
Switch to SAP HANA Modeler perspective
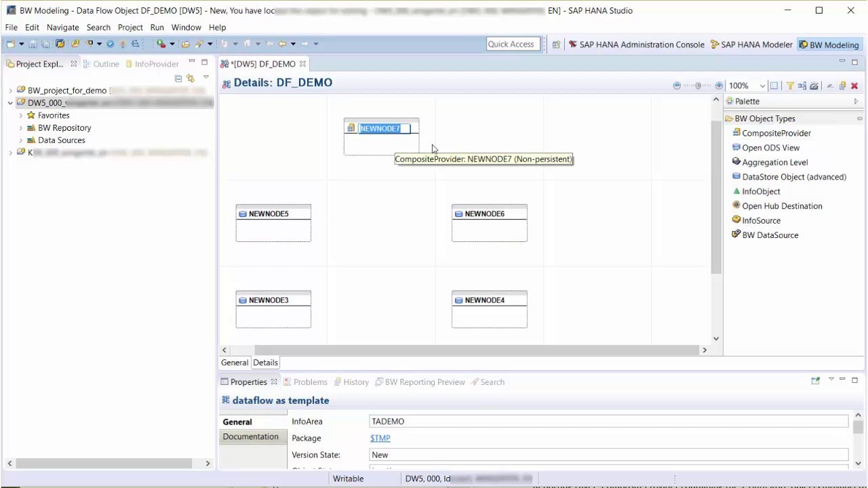(751, 45)
